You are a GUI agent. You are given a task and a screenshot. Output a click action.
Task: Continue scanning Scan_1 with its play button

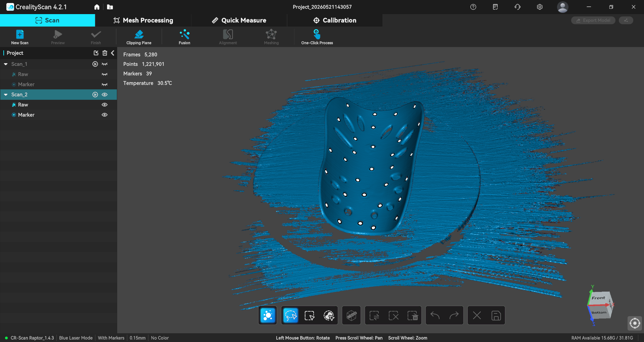coord(95,64)
